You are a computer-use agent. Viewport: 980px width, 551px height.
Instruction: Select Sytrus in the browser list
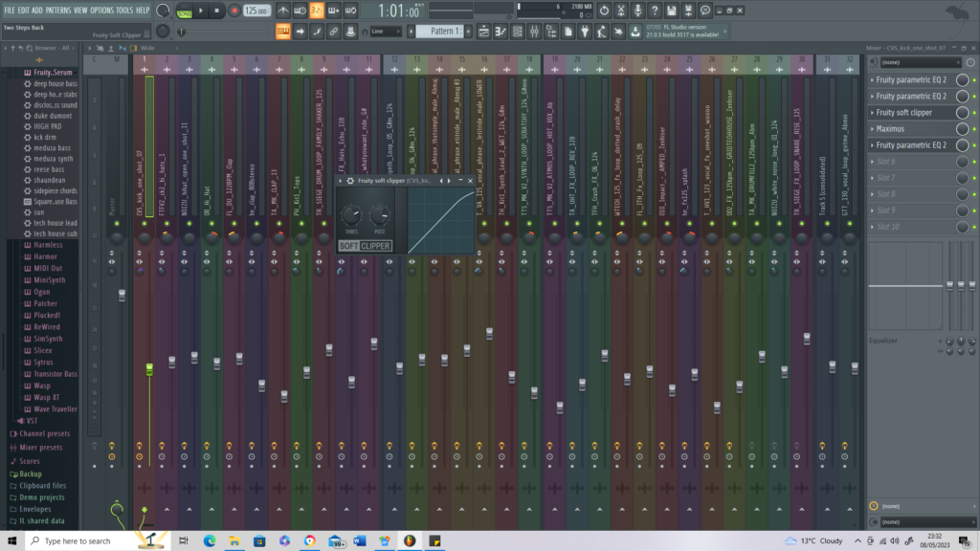pos(43,363)
